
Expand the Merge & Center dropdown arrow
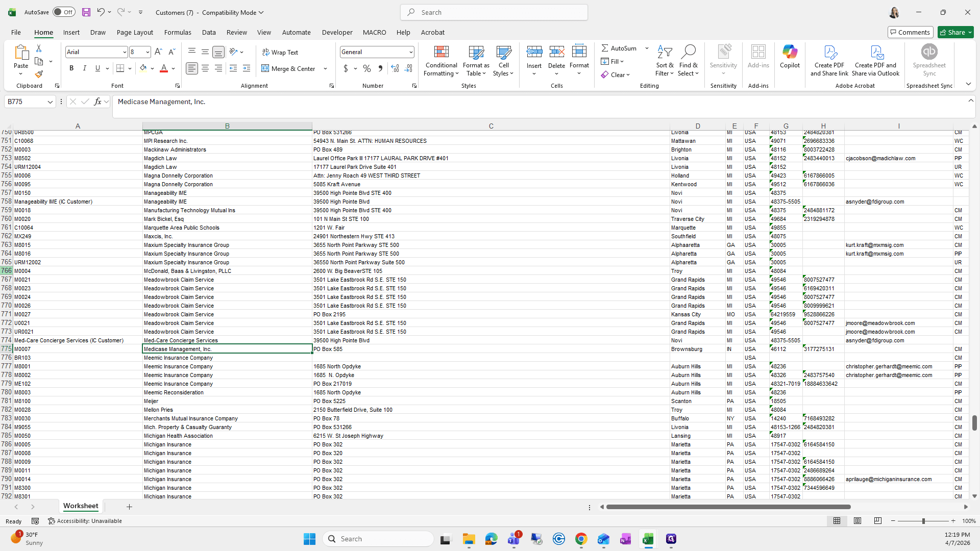[325, 68]
